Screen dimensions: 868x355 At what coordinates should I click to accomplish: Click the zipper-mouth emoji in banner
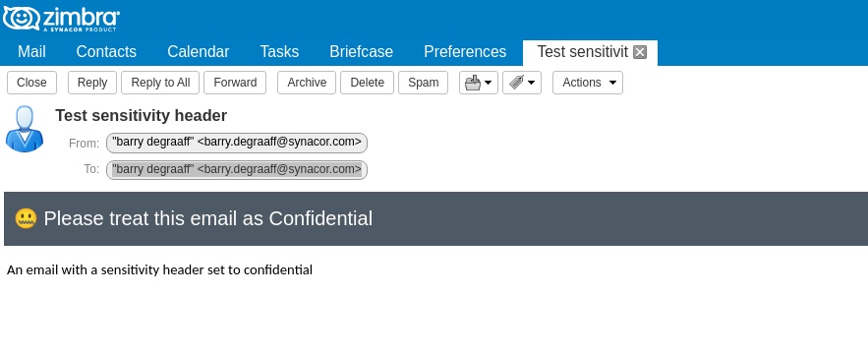click(26, 218)
